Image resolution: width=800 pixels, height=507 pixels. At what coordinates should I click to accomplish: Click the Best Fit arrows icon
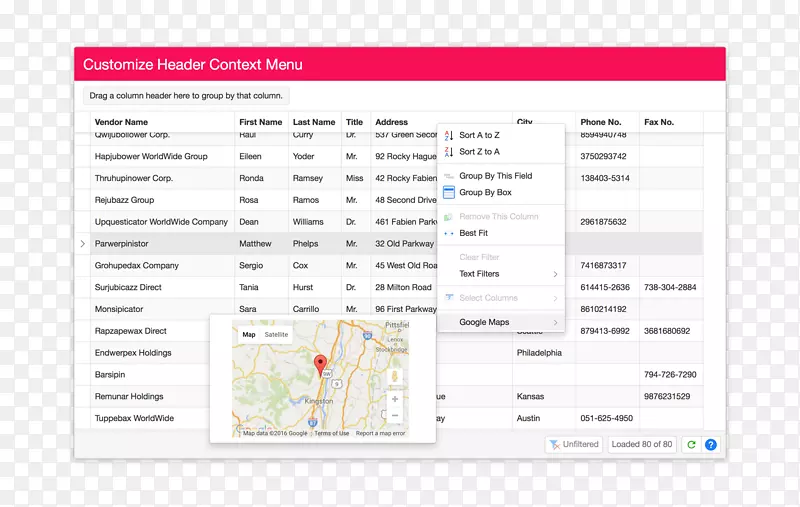click(448, 233)
